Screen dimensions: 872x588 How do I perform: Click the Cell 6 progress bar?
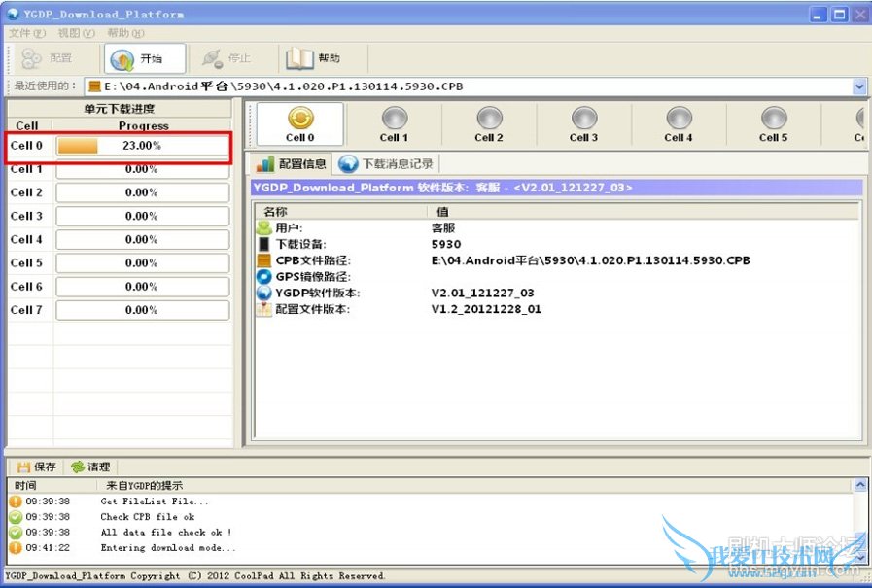click(x=142, y=287)
